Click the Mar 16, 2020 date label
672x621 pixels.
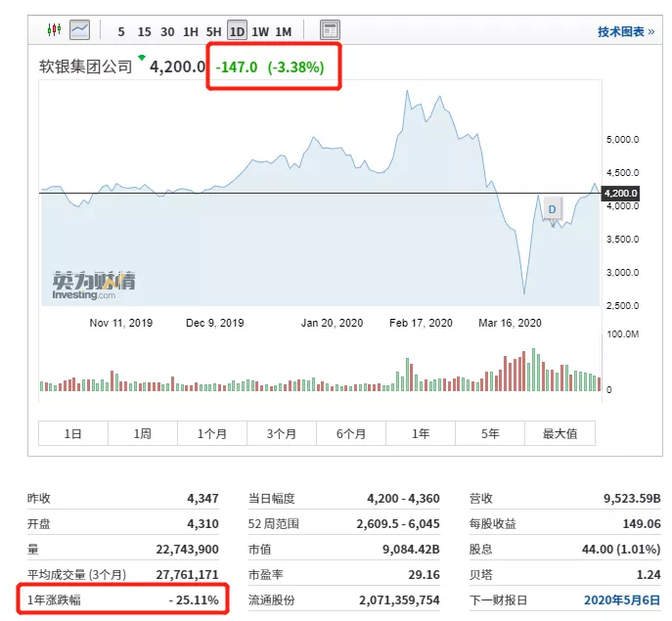tap(510, 323)
